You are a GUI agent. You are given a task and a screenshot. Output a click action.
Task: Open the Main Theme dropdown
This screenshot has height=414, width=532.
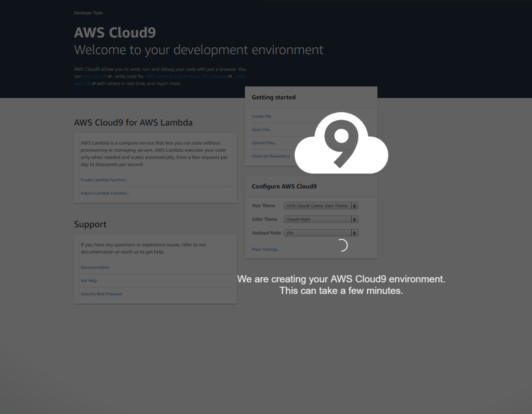[x=321, y=206]
